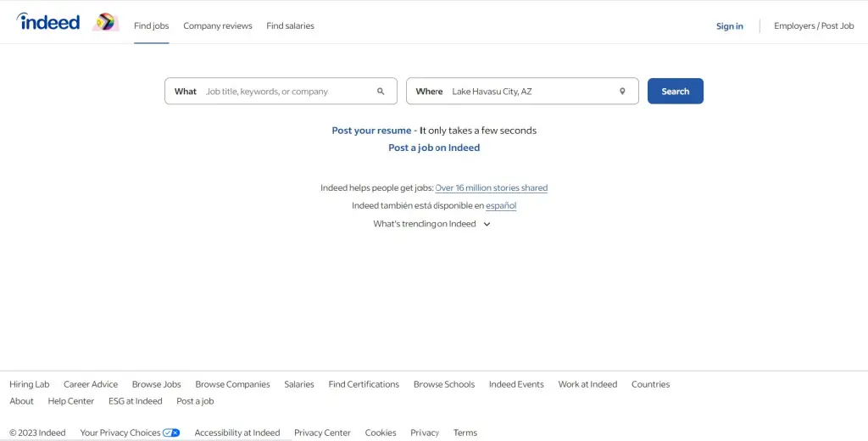The width and height of the screenshot is (868, 441).
Task: Click the magnifier icon in What field
Action: (x=381, y=92)
